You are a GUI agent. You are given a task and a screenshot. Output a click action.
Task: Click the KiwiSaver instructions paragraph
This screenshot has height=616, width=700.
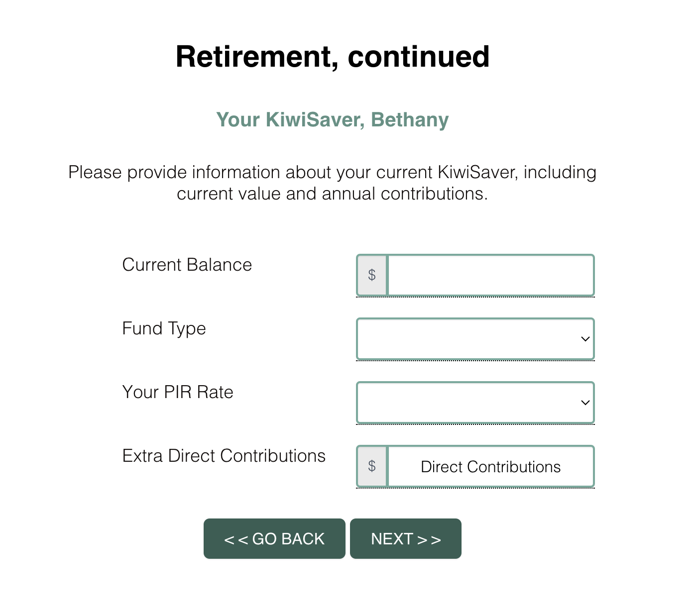click(333, 183)
